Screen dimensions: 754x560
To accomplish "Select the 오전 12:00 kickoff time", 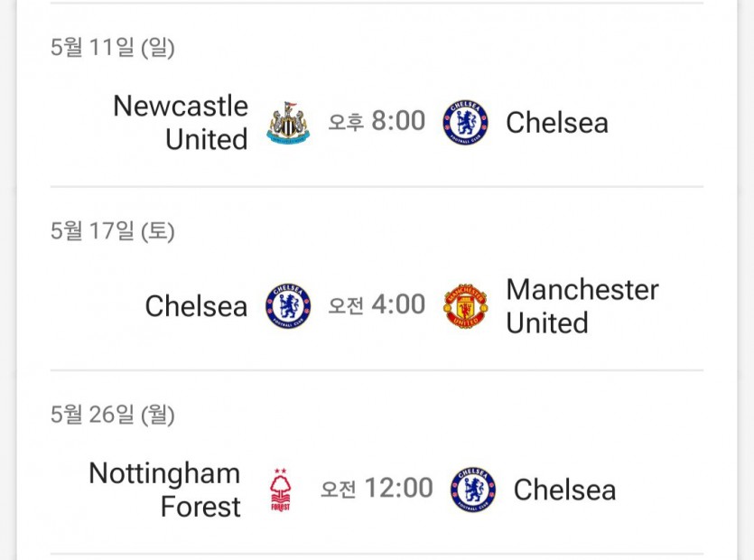I will tap(377, 489).
